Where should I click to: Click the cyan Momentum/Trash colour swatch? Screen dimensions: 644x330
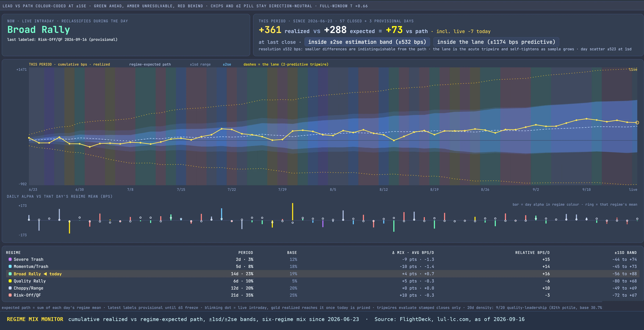pos(10,266)
